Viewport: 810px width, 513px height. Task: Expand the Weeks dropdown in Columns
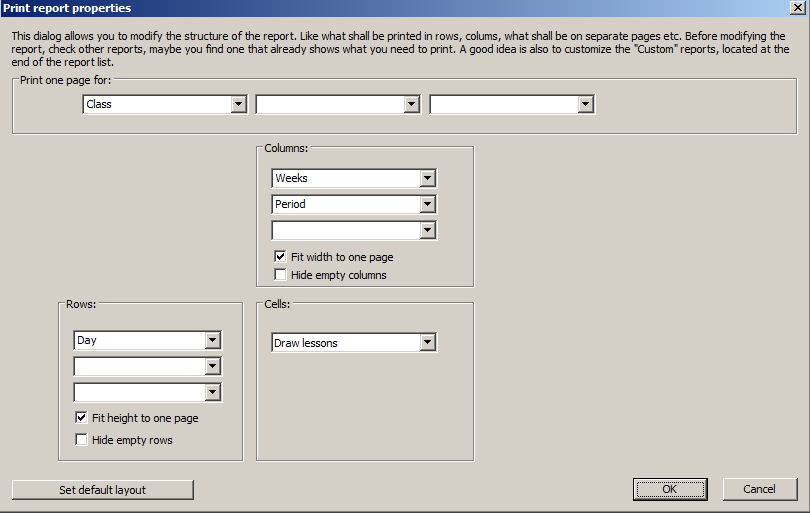click(428, 178)
